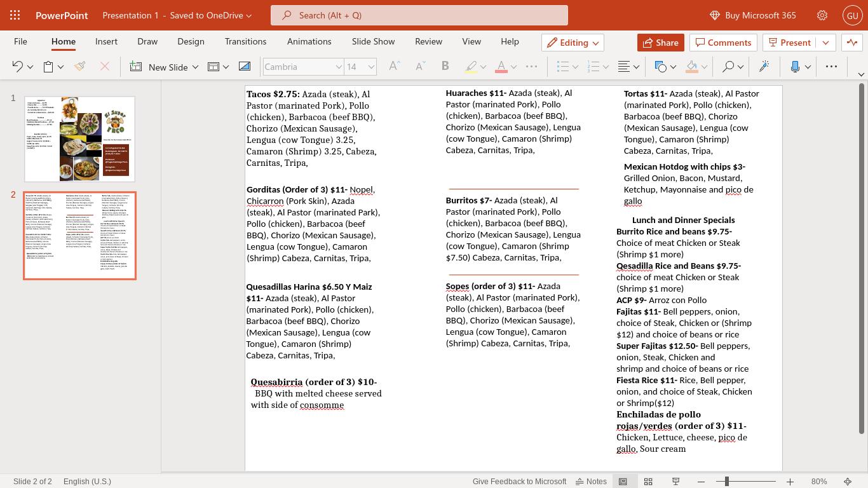868x488 pixels.
Task: Start slideshow from status bar icon
Action: tap(675, 482)
